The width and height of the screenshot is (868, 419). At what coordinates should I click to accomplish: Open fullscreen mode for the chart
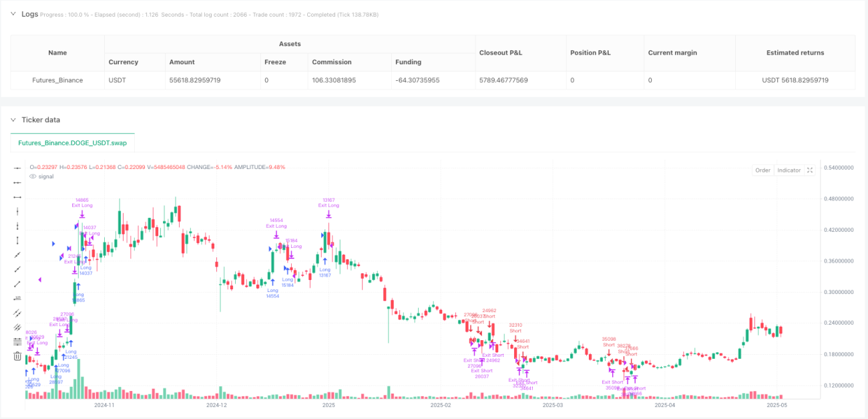pos(810,170)
